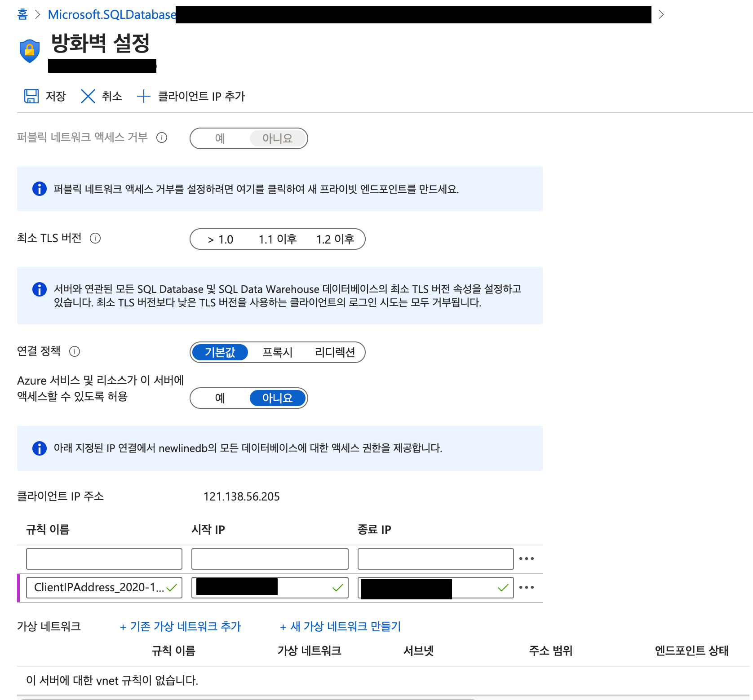Click the 규칙 이름 column header in firewall rules
753x700 pixels.
tap(48, 529)
